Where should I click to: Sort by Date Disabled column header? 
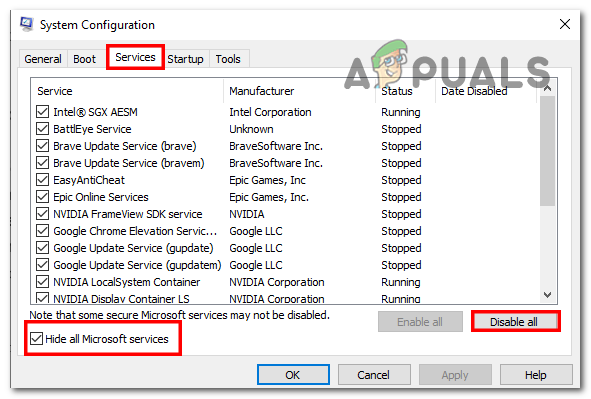485,91
